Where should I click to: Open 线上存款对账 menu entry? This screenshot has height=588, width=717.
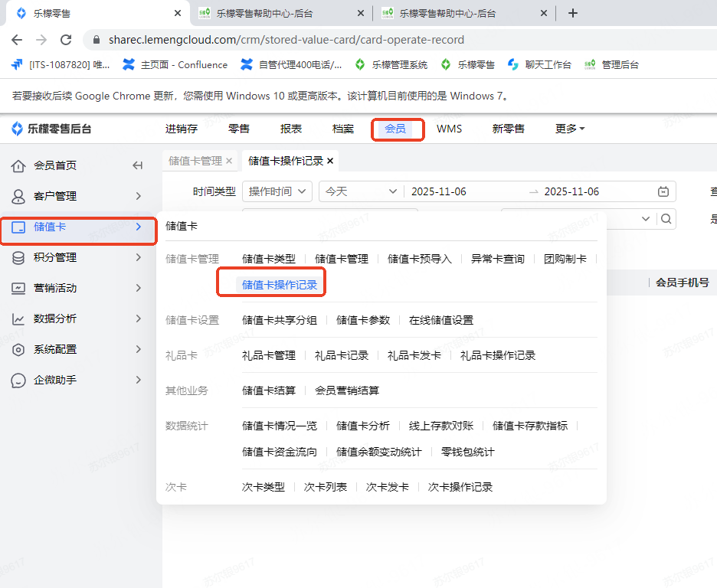click(x=440, y=426)
